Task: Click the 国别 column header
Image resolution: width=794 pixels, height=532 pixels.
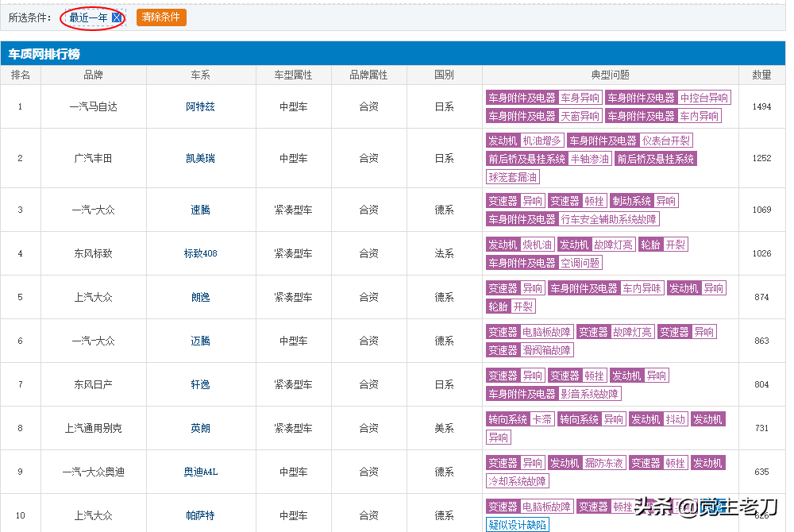Action: tap(444, 75)
